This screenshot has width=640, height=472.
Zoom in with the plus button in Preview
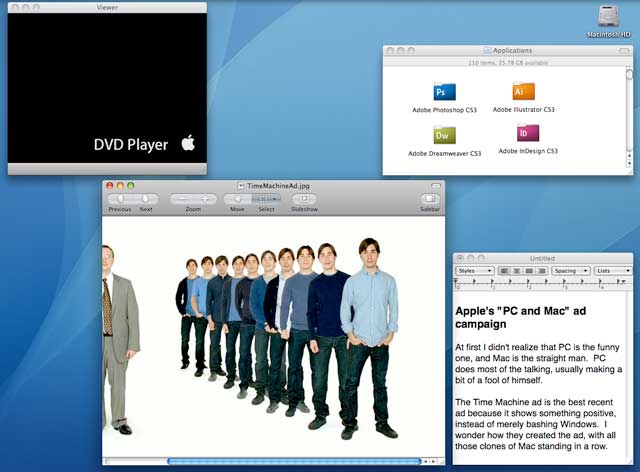pyautogui.click(x=205, y=199)
